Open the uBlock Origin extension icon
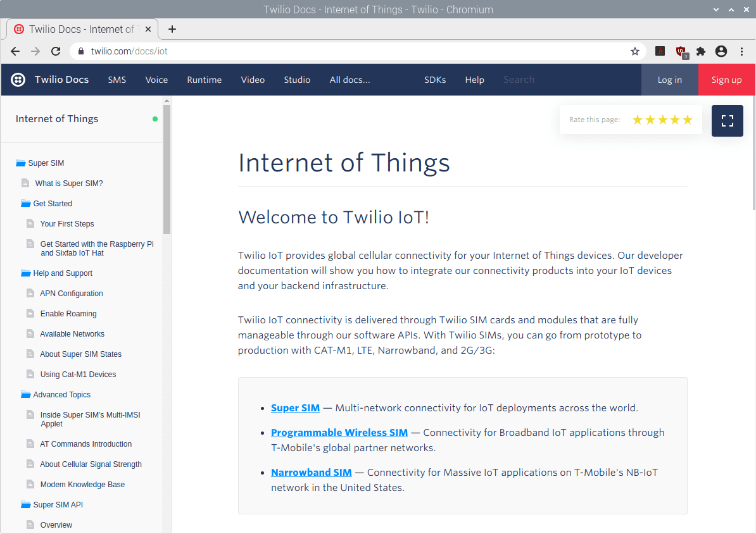 tap(681, 51)
